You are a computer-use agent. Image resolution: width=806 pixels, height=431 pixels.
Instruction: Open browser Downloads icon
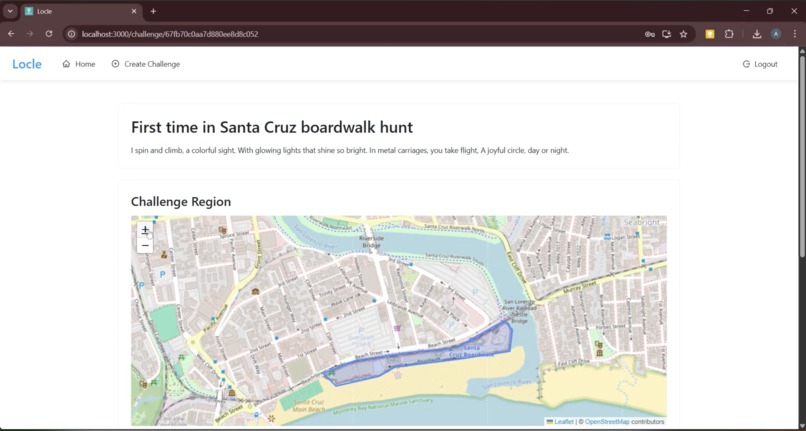click(757, 34)
